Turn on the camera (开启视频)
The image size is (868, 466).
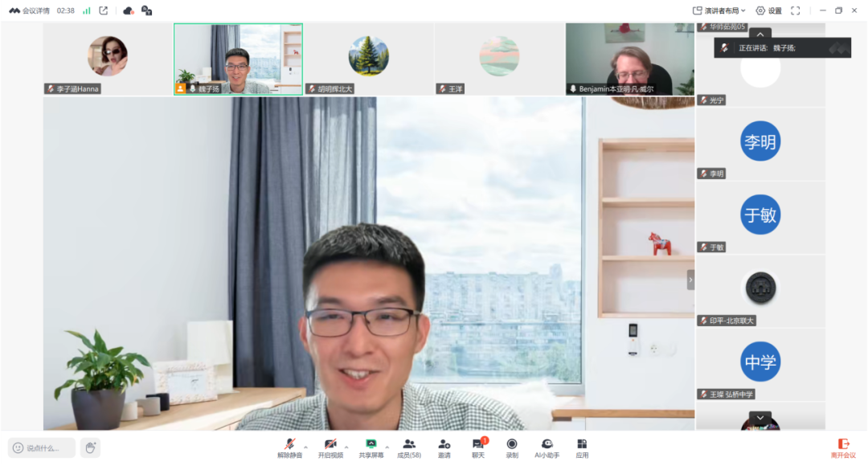point(330,448)
